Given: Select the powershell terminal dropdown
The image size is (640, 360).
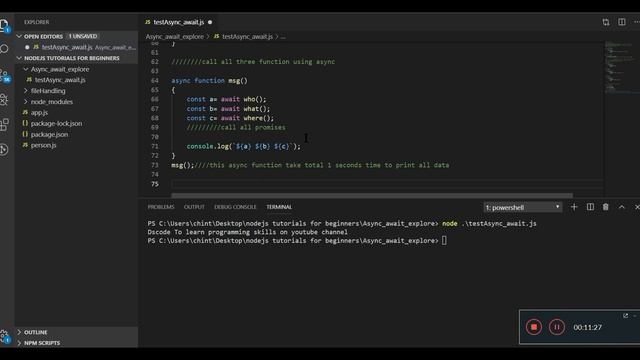Looking at the screenshot, I should click(522, 207).
